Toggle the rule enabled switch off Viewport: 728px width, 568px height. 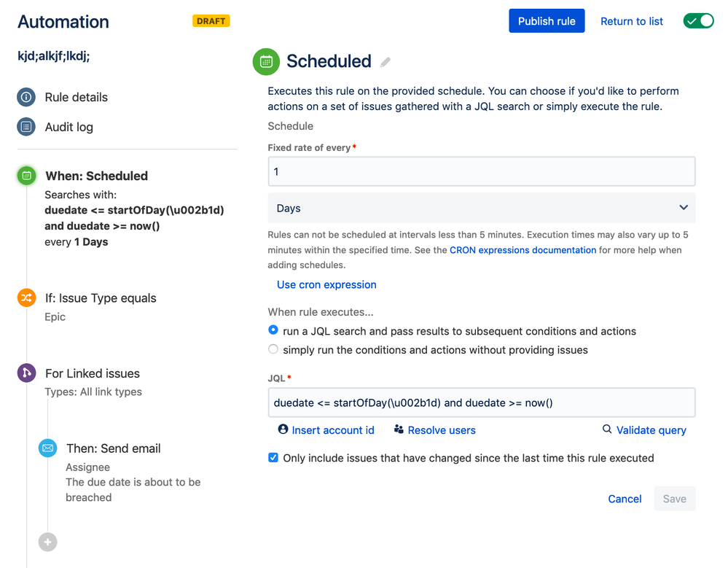coord(698,21)
